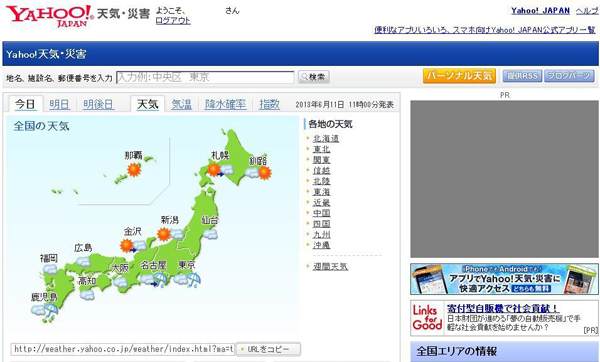Click the weather icon for 新潟

(x=170, y=234)
